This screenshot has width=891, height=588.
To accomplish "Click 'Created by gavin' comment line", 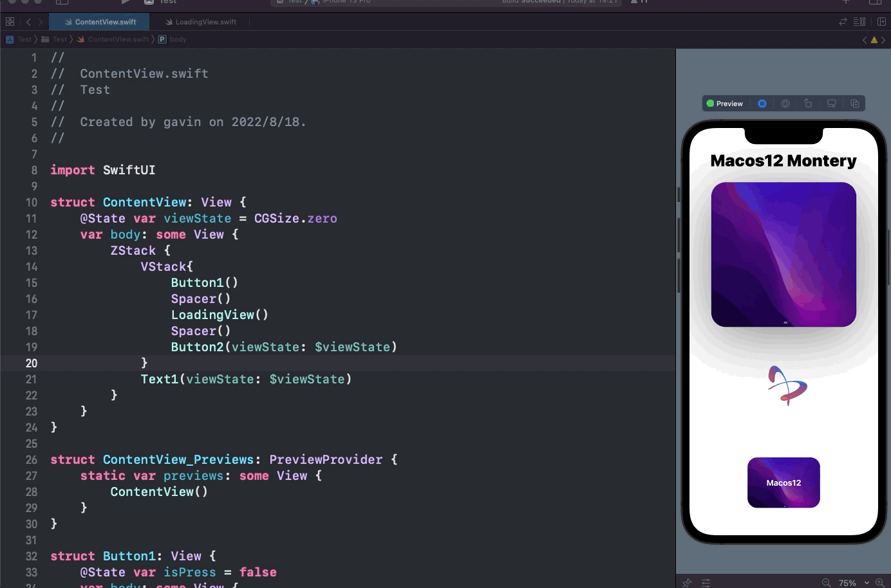I will (x=178, y=122).
